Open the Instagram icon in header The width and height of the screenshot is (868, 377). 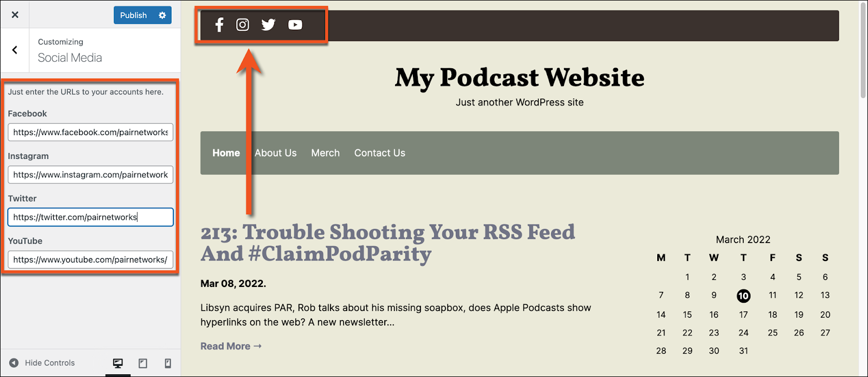pyautogui.click(x=243, y=24)
